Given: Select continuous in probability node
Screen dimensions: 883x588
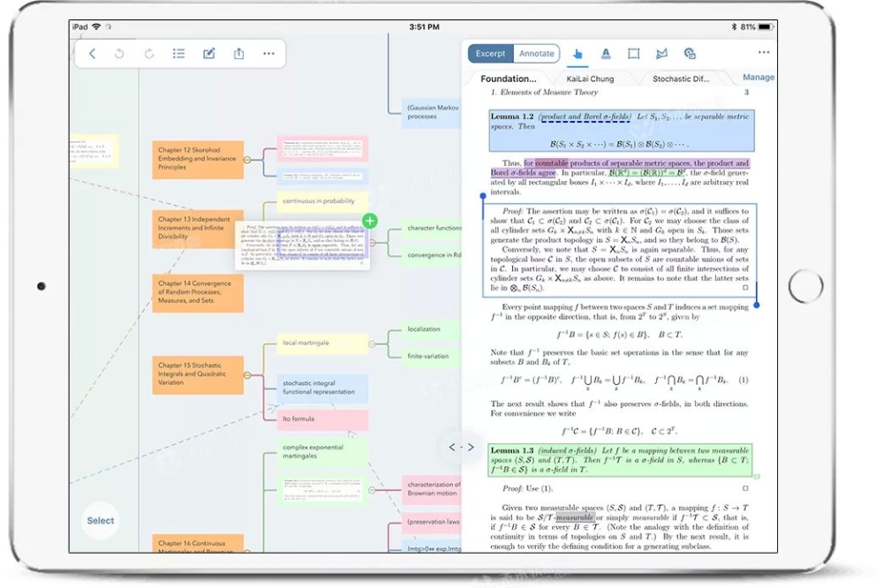Looking at the screenshot, I should [322, 201].
